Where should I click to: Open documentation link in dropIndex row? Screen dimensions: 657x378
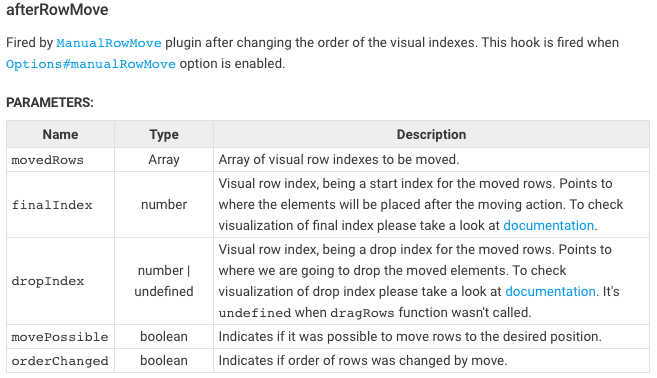(x=550, y=291)
